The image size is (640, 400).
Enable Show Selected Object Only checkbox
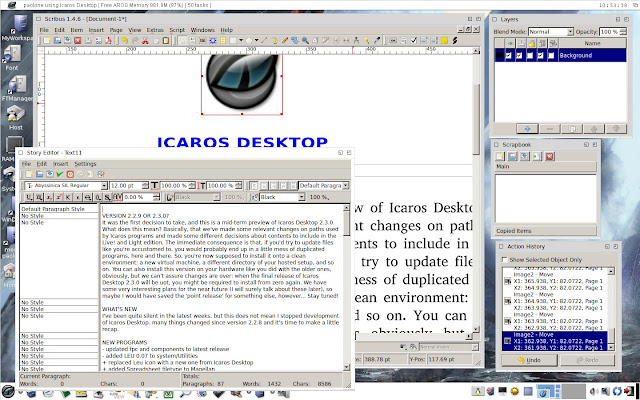point(504,260)
